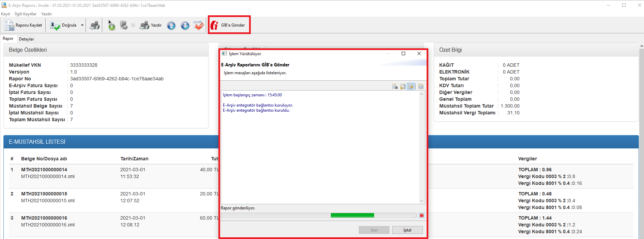Click the İptal button in dialog
The width and height of the screenshot is (644, 239).
tap(407, 230)
